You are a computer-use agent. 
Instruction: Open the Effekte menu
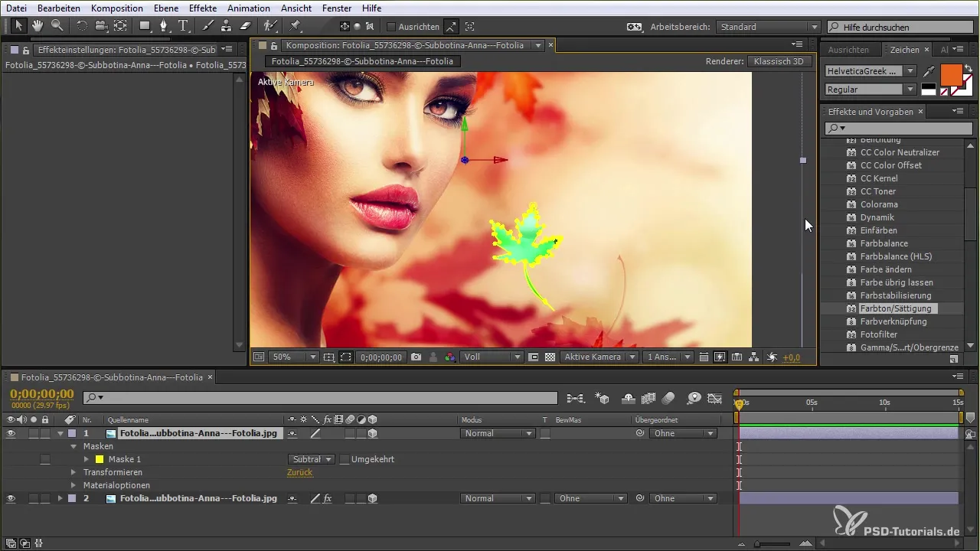[202, 8]
